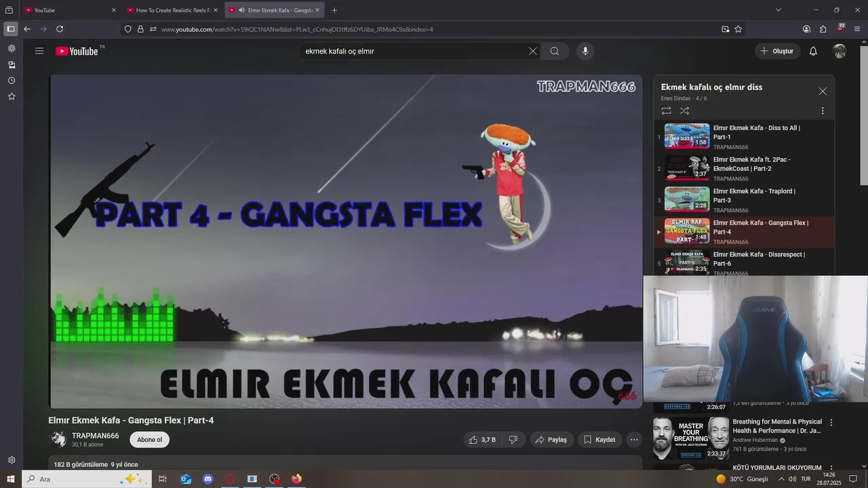Play Elmır Ekmek Kafa Diss to All Part-1
This screenshot has width=868, height=488.
pos(743,136)
